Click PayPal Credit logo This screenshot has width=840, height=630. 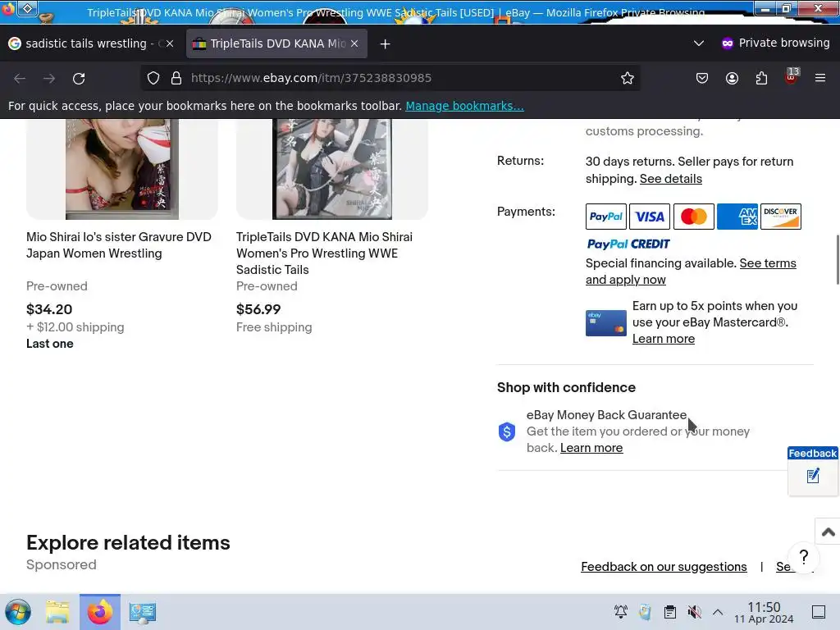628,244
